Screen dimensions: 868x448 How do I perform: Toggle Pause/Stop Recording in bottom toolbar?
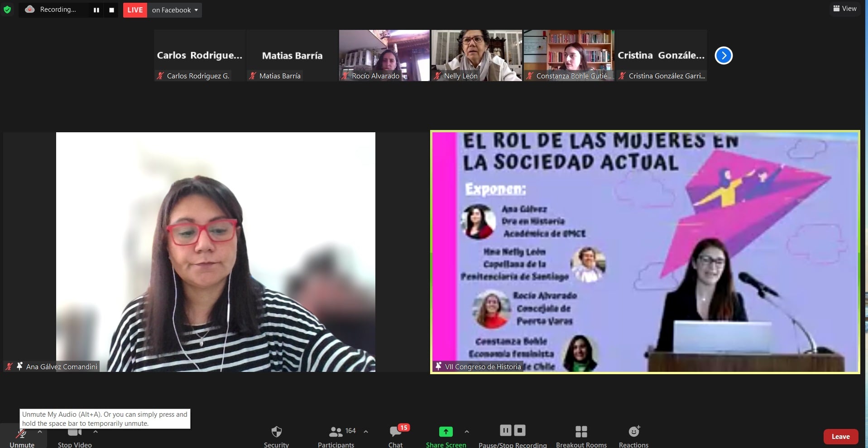512,436
